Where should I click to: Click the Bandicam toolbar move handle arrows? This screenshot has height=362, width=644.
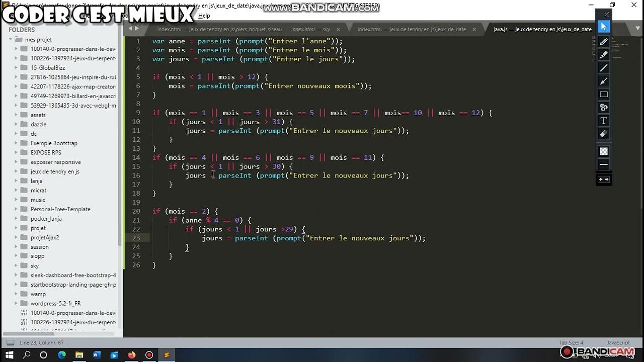click(604, 179)
